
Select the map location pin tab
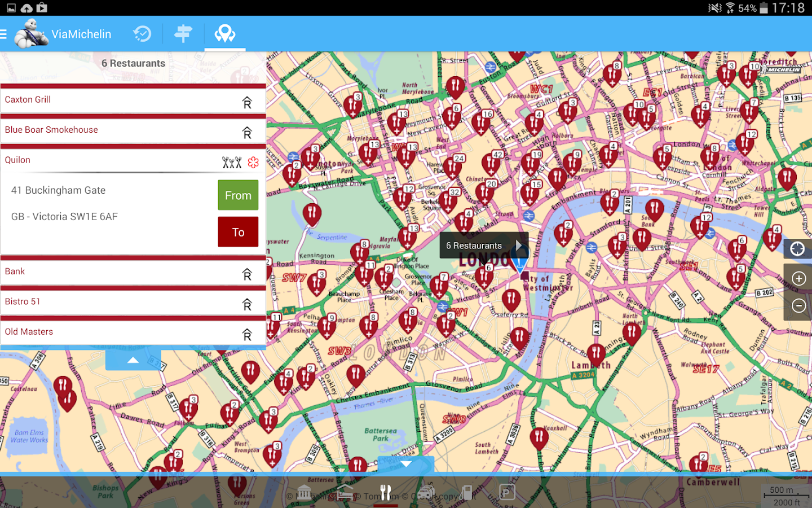(225, 34)
